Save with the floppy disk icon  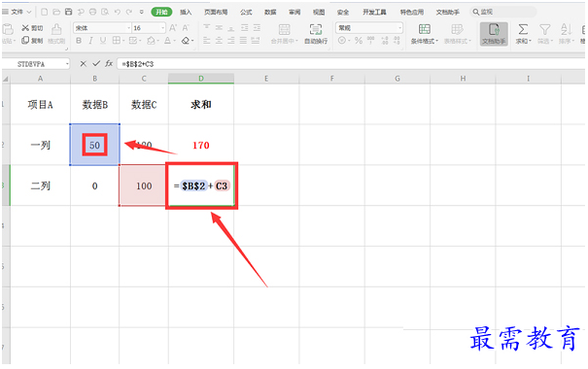pyautogui.click(x=68, y=12)
